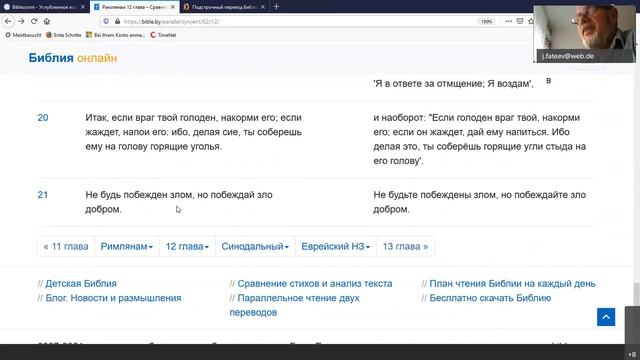Reload the page with the refresh icon

(x=34, y=21)
